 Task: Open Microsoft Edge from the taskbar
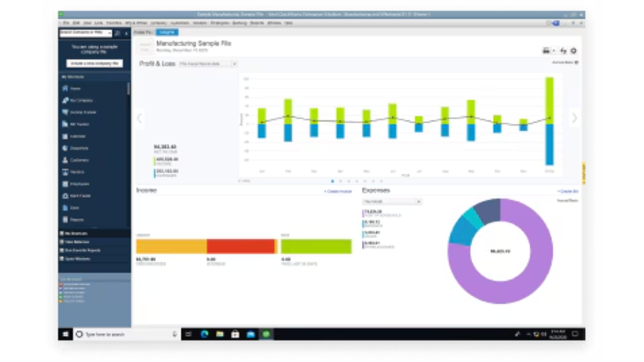coord(204,334)
